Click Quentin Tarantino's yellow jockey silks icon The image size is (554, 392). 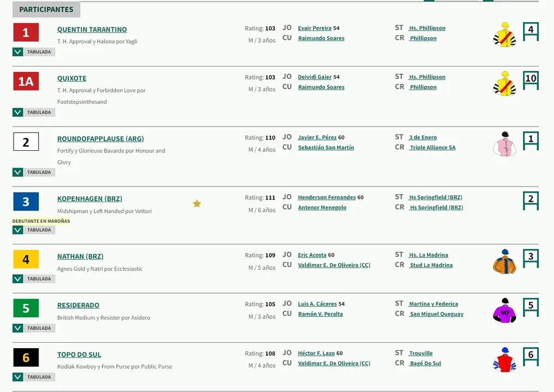[504, 35]
